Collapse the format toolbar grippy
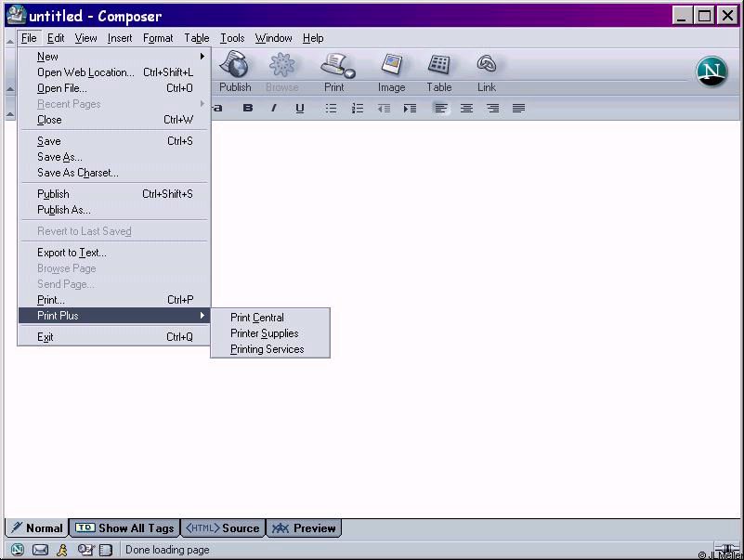744x560 pixels. pos(10,114)
